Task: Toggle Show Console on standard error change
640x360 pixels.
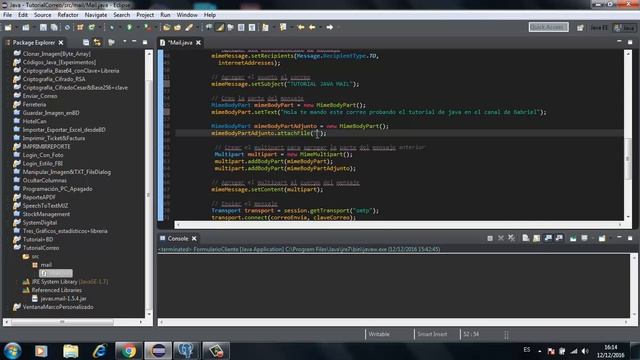Action: (559, 238)
